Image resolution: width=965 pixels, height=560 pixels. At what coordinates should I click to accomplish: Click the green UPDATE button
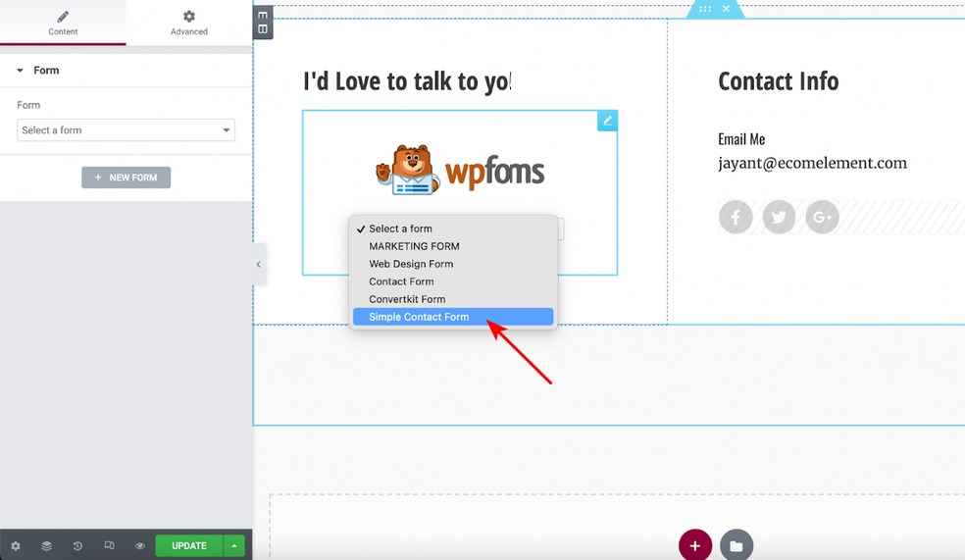click(189, 546)
